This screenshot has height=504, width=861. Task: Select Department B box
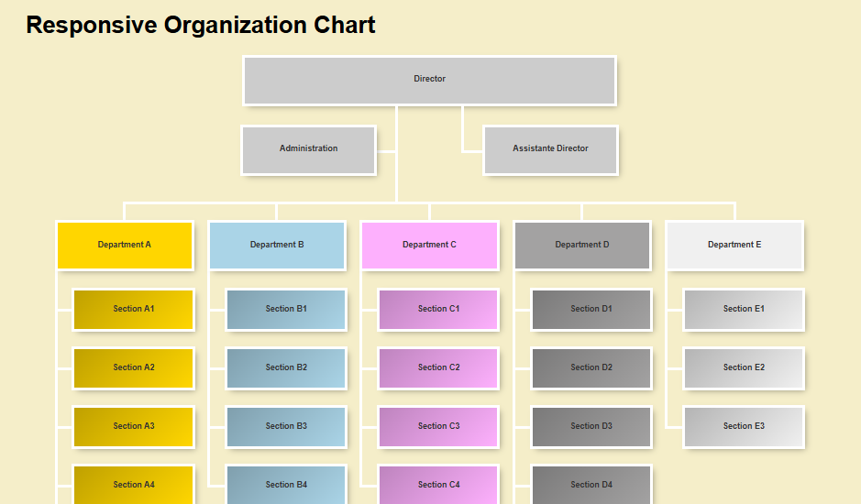(x=277, y=246)
